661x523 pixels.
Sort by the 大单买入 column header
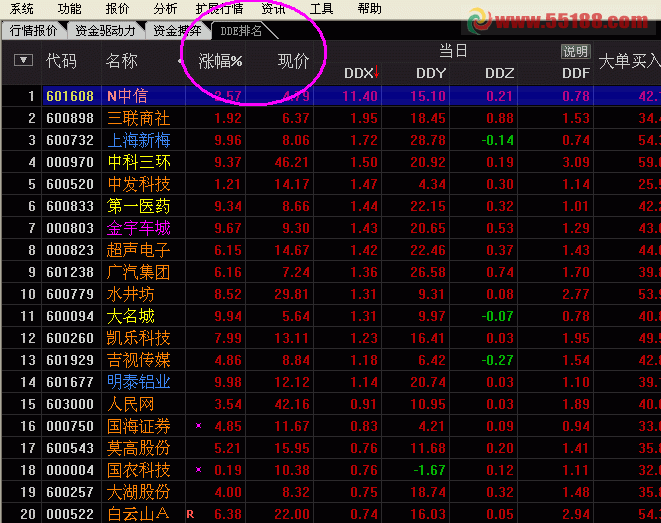tap(629, 62)
